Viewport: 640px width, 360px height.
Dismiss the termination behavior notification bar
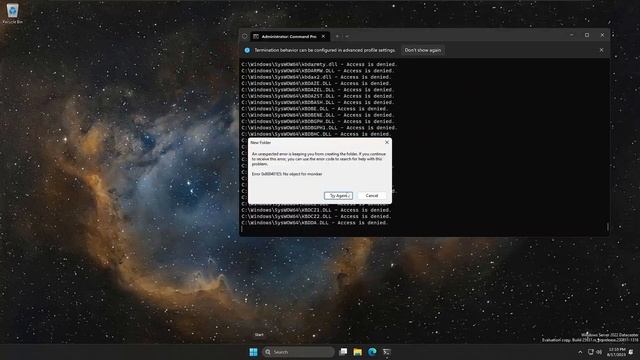[x=601, y=50]
